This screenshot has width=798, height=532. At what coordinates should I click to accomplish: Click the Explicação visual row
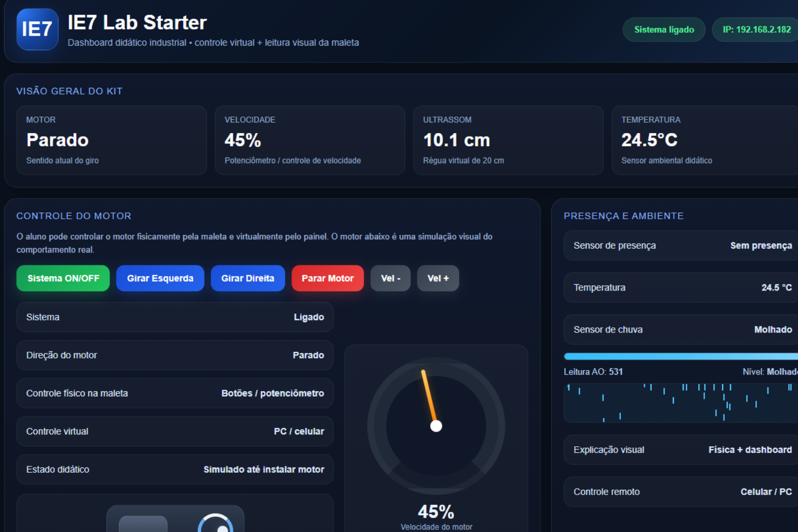(x=681, y=450)
